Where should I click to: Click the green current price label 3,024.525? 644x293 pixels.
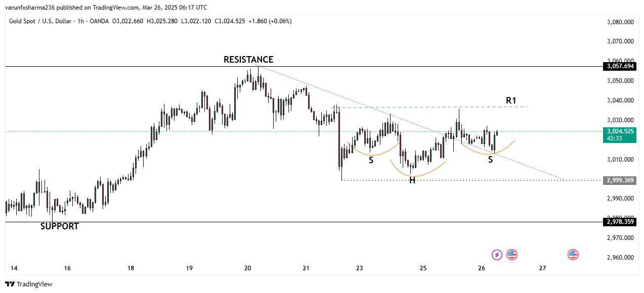click(620, 131)
